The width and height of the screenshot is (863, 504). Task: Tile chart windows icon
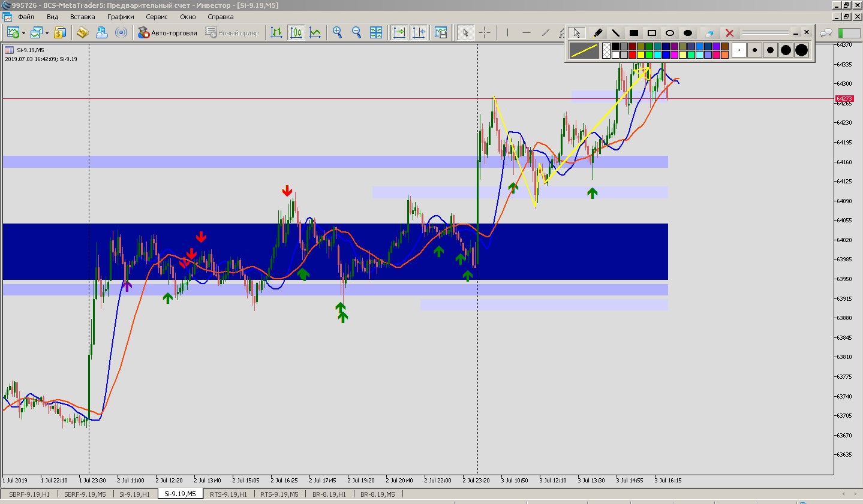(x=376, y=33)
